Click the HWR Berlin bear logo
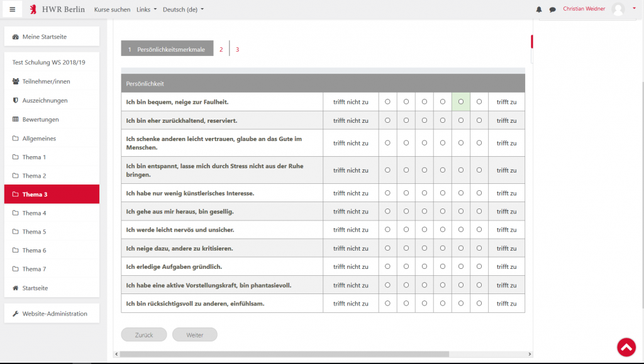Viewport: 644px width, 364px height. click(x=33, y=9)
